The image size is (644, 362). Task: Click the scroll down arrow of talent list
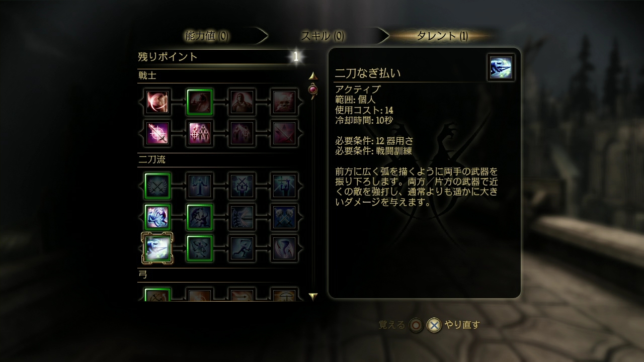(313, 297)
